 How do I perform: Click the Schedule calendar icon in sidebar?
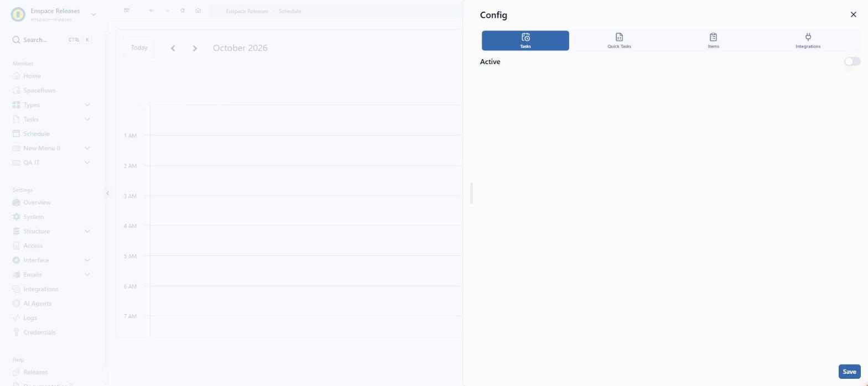tap(16, 133)
